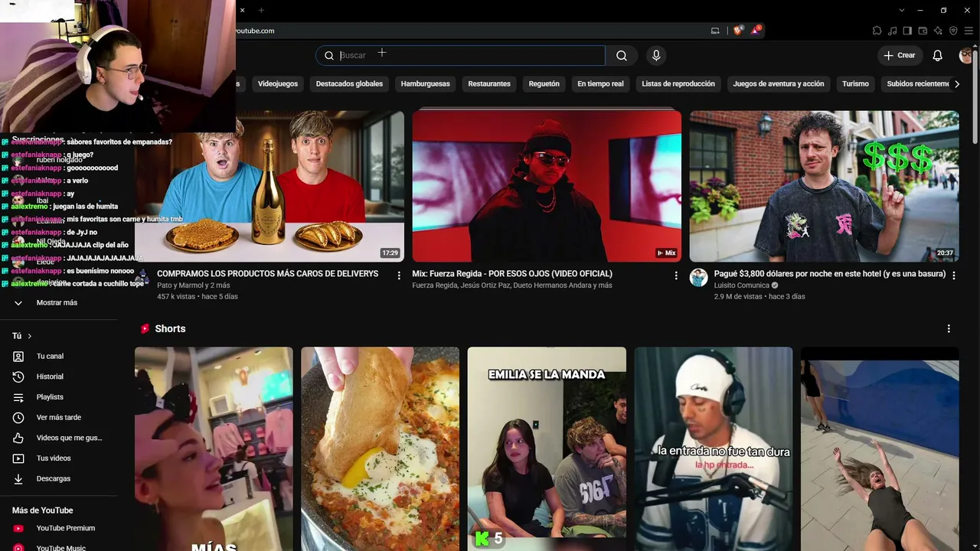Open the account avatar menu
This screenshot has width=980, height=551.
(x=967, y=55)
